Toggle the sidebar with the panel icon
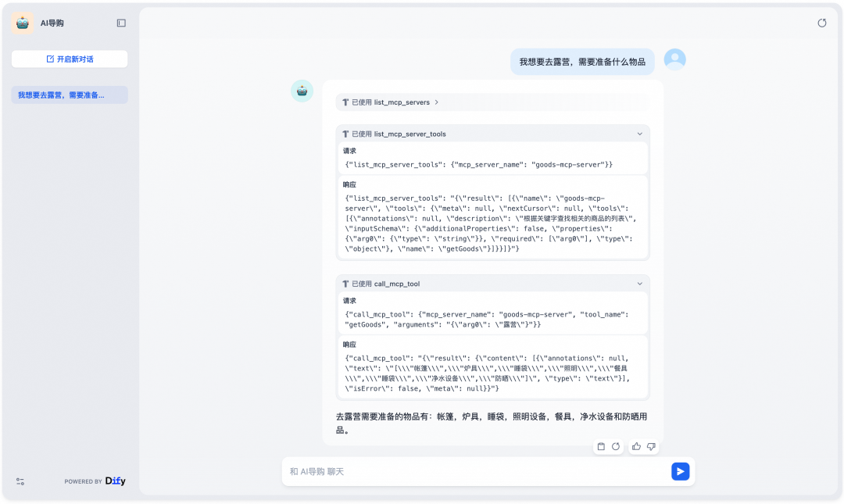 [x=121, y=23]
